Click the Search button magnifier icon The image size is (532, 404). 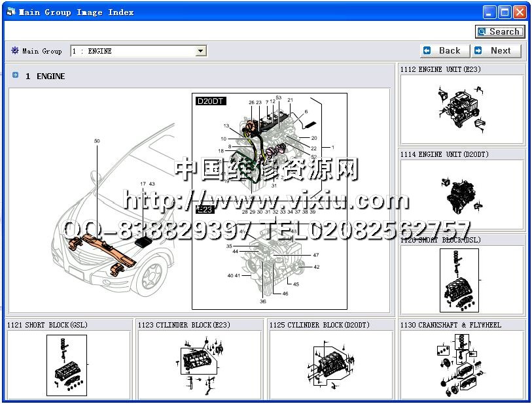482,31
